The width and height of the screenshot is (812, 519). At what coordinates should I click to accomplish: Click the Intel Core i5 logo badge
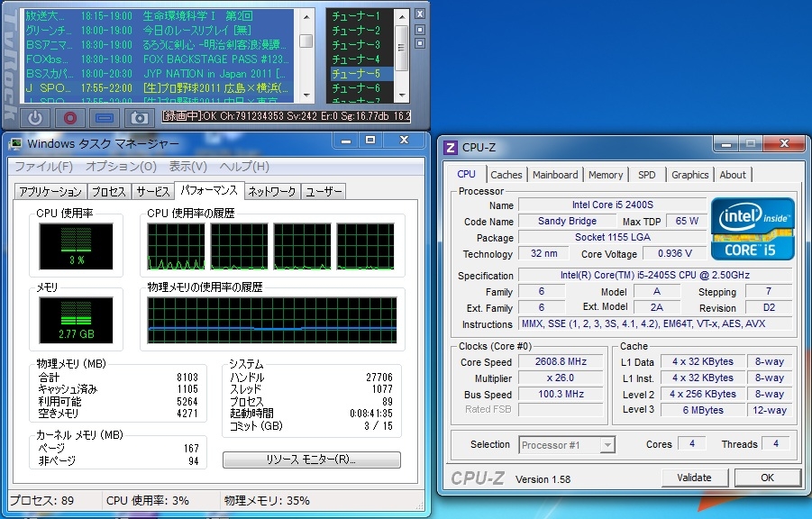(x=753, y=228)
